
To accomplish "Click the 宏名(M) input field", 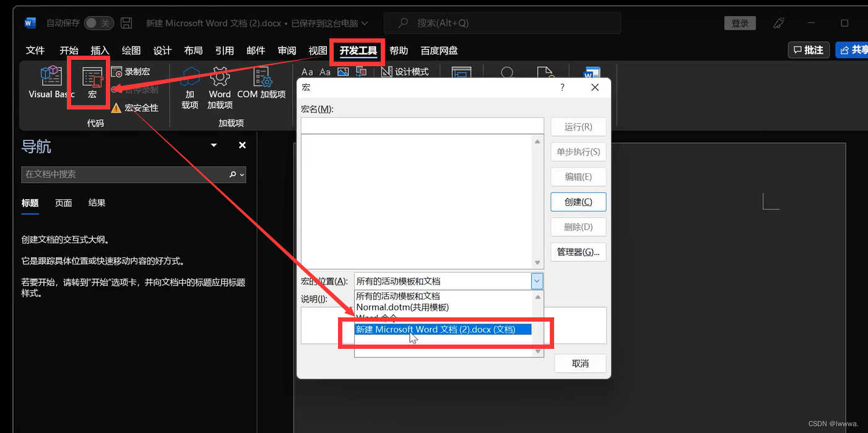I will 422,126.
